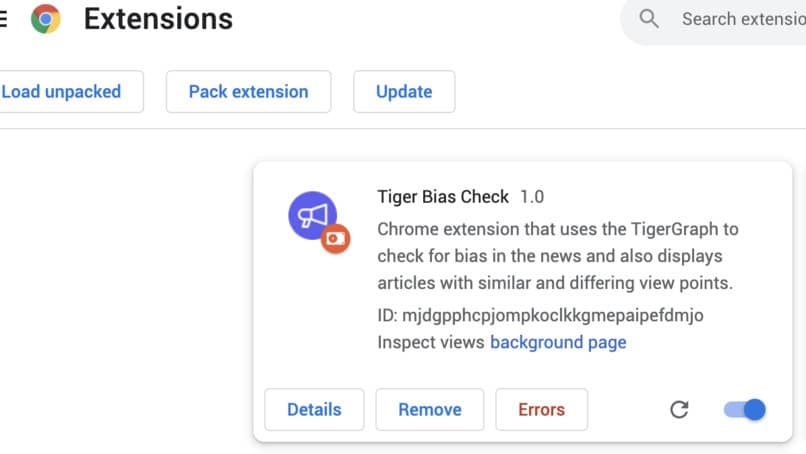This screenshot has width=806, height=454.
Task: Click the Extensions page title
Action: [x=158, y=19]
